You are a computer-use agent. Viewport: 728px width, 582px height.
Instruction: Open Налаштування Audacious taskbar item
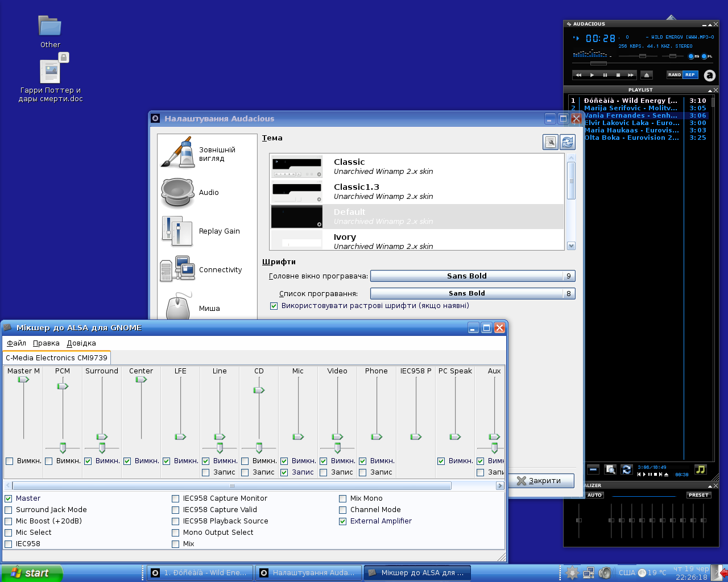click(x=309, y=573)
